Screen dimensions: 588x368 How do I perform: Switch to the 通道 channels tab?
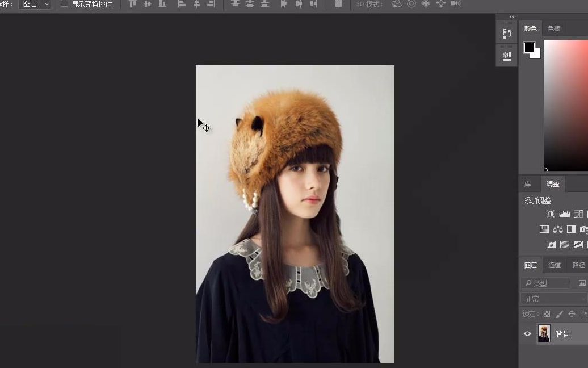tap(555, 265)
